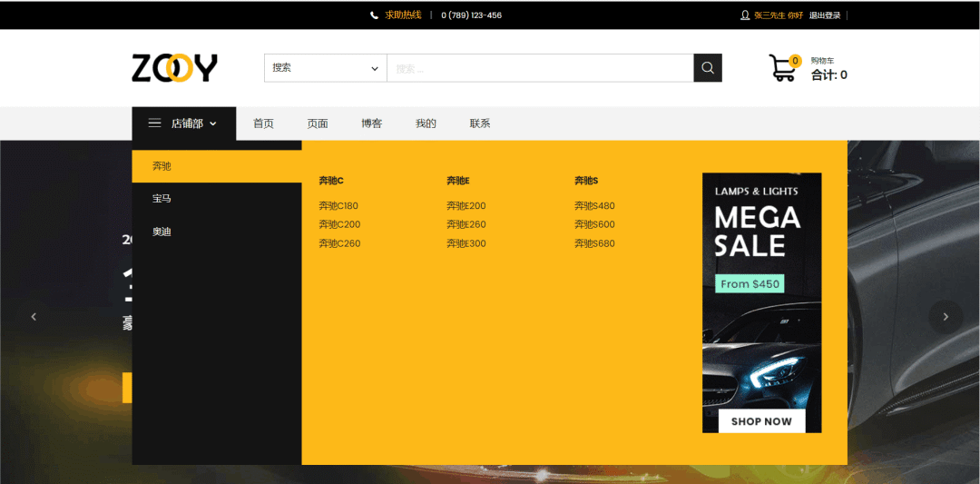Image resolution: width=980 pixels, height=484 pixels.
Task: Click the phone hotline icon
Action: point(375,15)
